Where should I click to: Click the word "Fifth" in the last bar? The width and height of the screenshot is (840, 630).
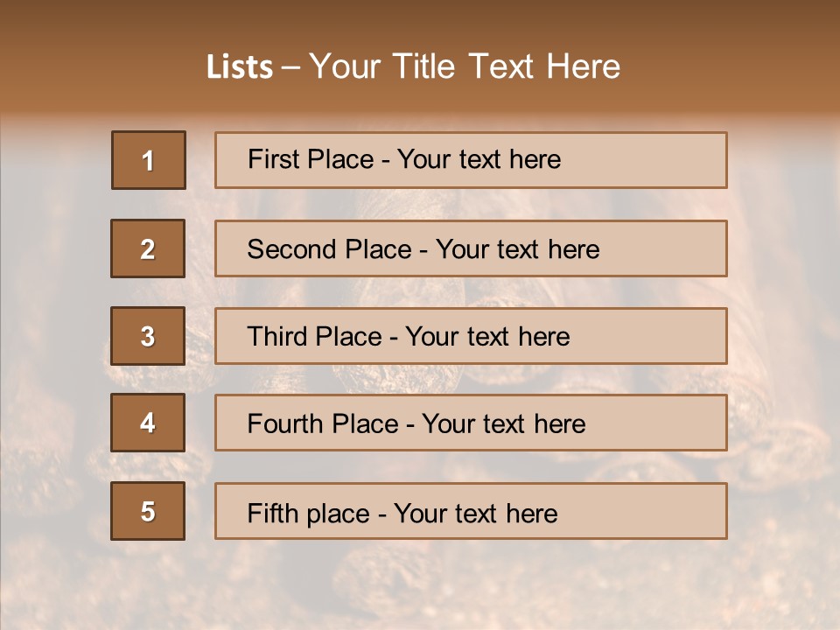point(273,513)
